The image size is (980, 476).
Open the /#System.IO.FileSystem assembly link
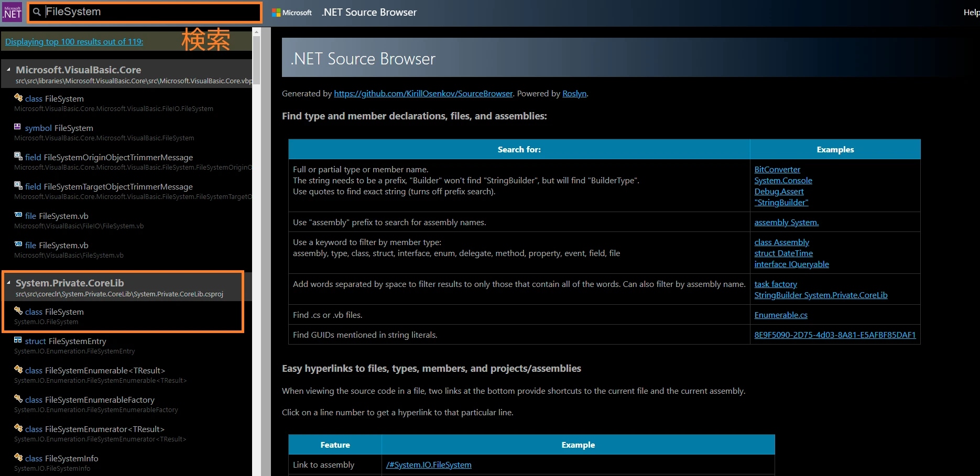point(429,464)
